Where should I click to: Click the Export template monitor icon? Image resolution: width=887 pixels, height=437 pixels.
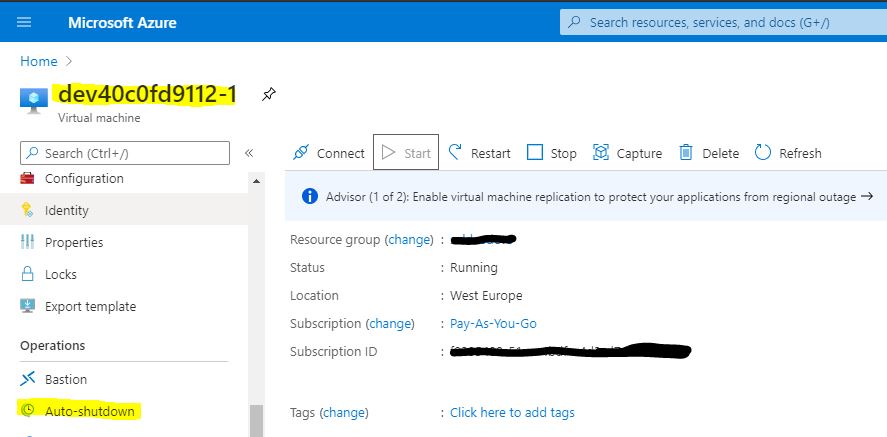27,306
